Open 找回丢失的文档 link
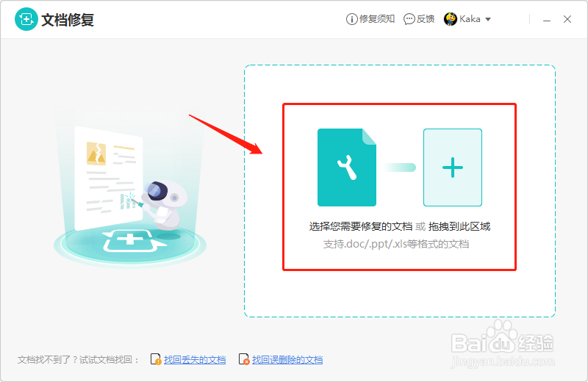Screen dimensions: 588x382 (195, 360)
